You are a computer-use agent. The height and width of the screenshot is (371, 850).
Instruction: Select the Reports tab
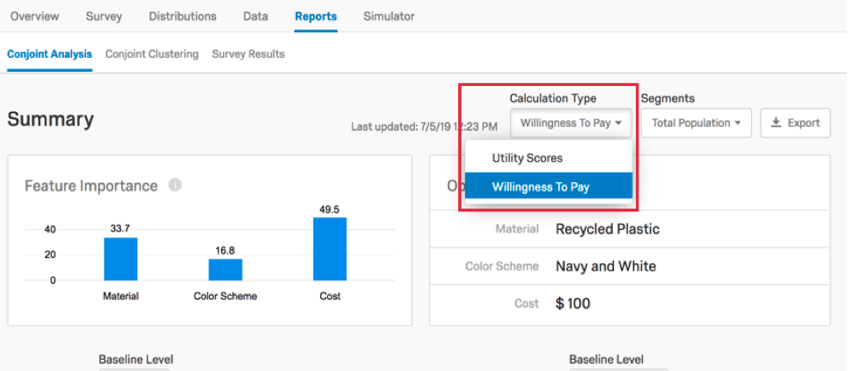point(316,16)
